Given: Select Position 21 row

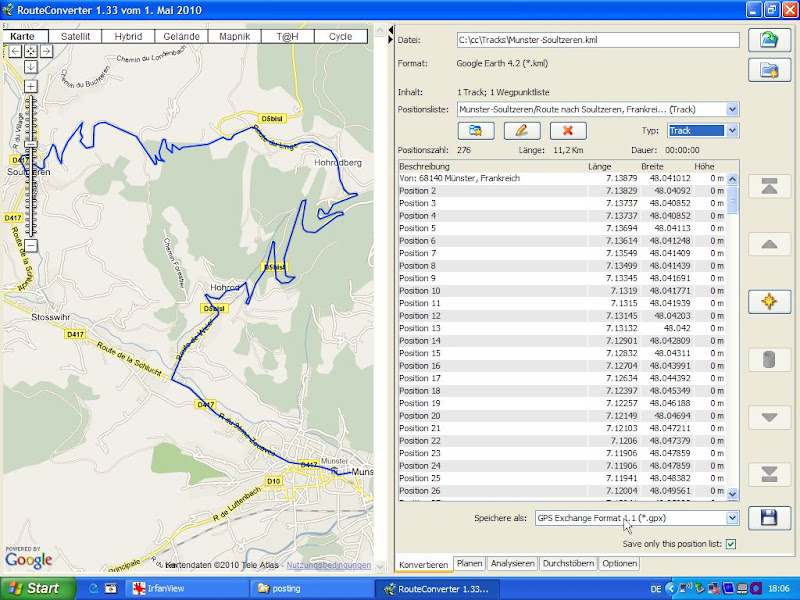Looking at the screenshot, I should [x=561, y=428].
